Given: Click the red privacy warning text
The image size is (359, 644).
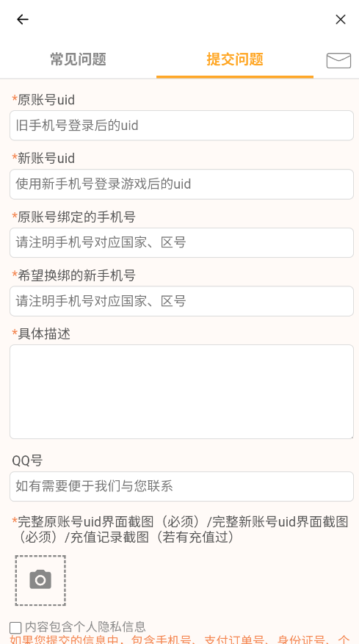Looking at the screenshot, I should click(x=179, y=639).
